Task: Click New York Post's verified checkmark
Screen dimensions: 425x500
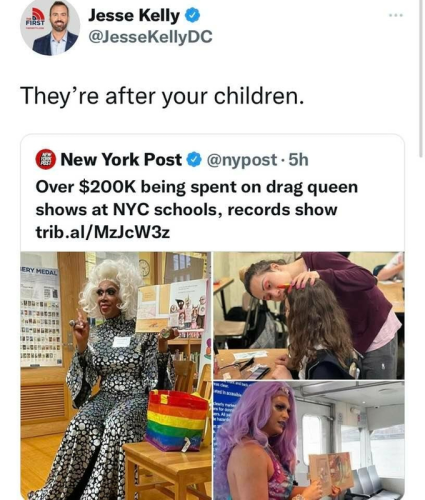Action: click(194, 160)
